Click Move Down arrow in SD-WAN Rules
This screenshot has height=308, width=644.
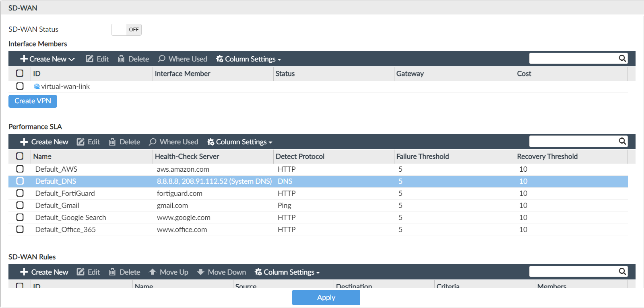[x=200, y=272]
